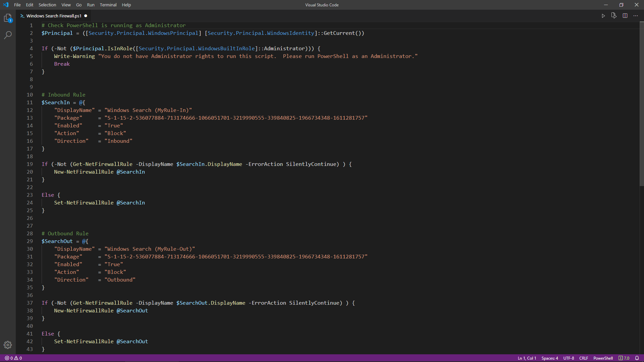This screenshot has width=644, height=362.
Task: Open the Search view in activity bar
Action: click(8, 35)
